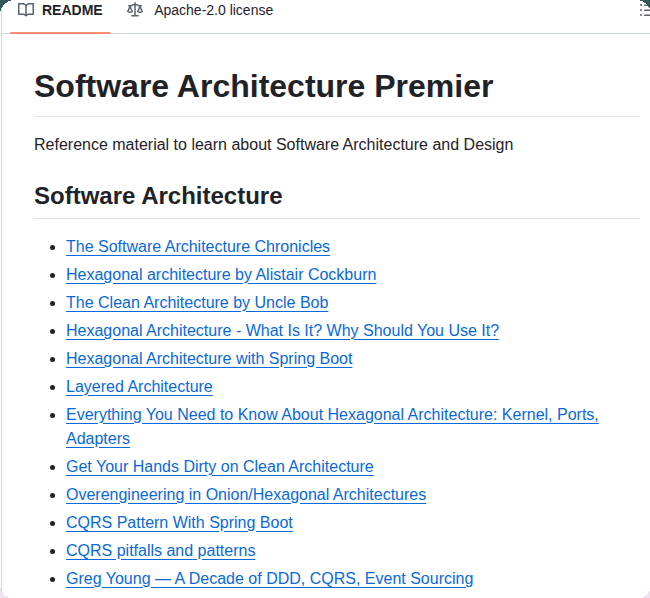Click the scales icon beside Apache-2.0 license
This screenshot has width=650, height=598.
tap(135, 10)
